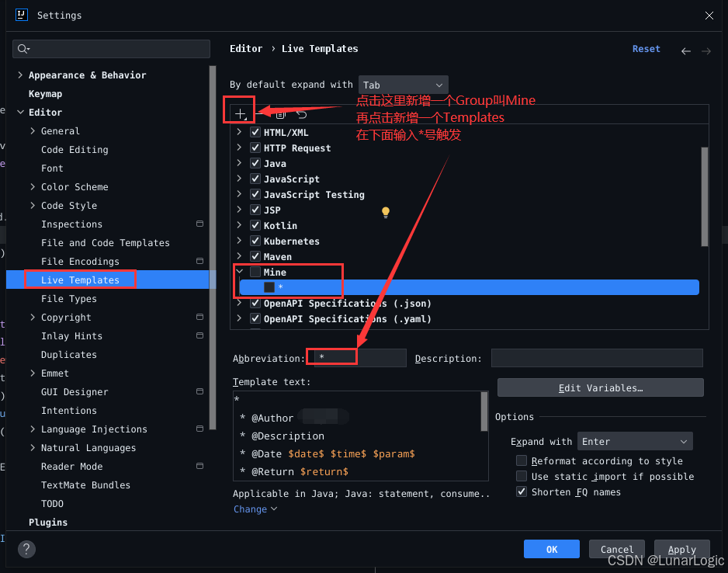This screenshot has width=728, height=573.
Task: Open File Types settings
Action: click(69, 299)
